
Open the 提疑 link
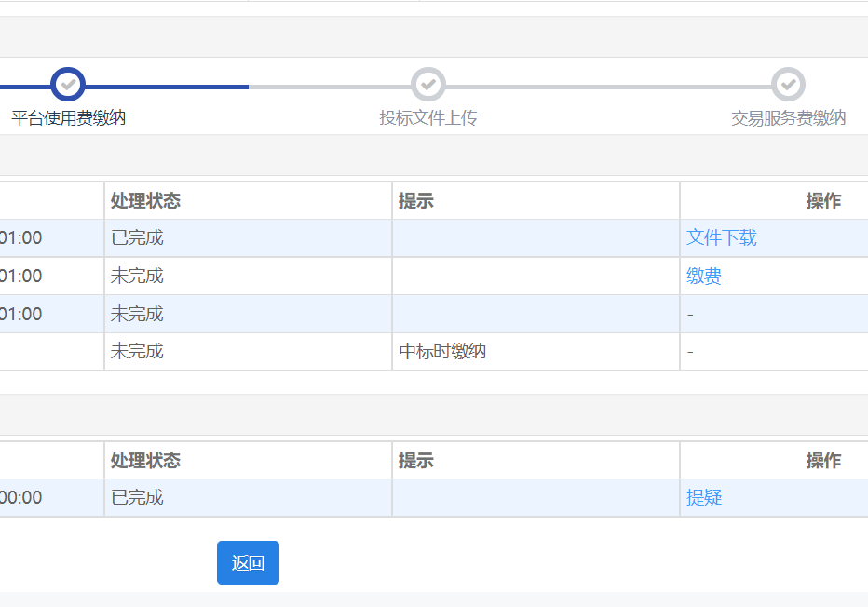pyautogui.click(x=704, y=498)
